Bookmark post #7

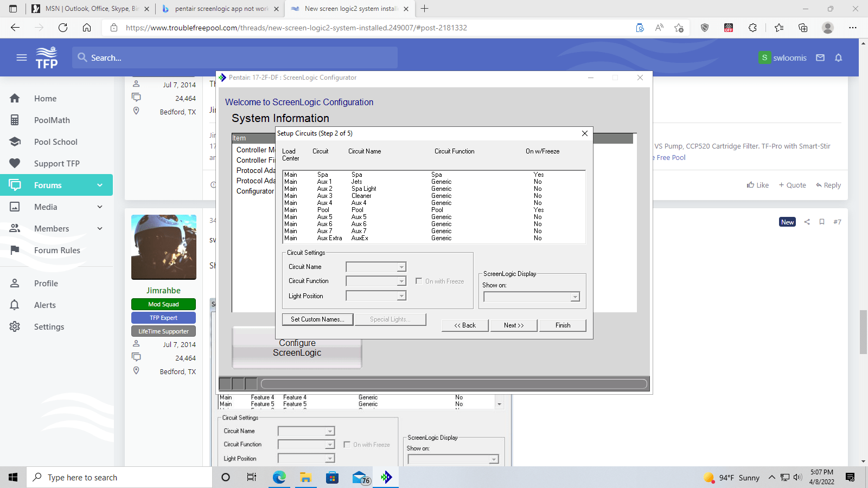pos(822,222)
